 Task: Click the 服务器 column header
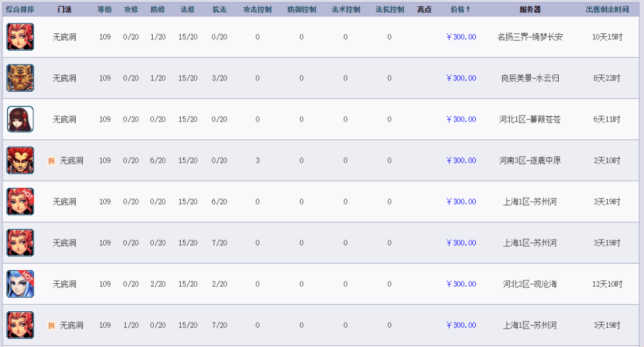530,10
